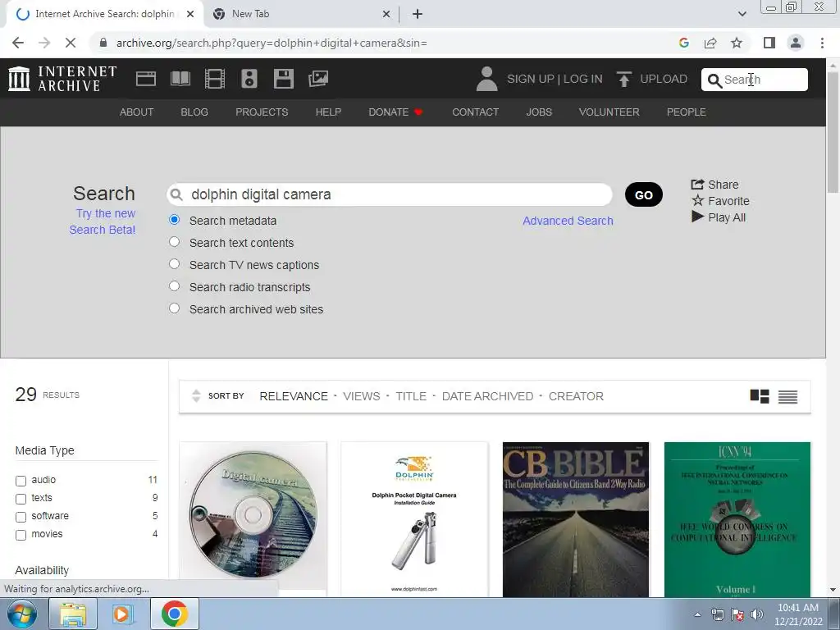Open the Web (Wayback) media icon
Image resolution: width=840 pixels, height=630 pixels.
click(x=146, y=79)
